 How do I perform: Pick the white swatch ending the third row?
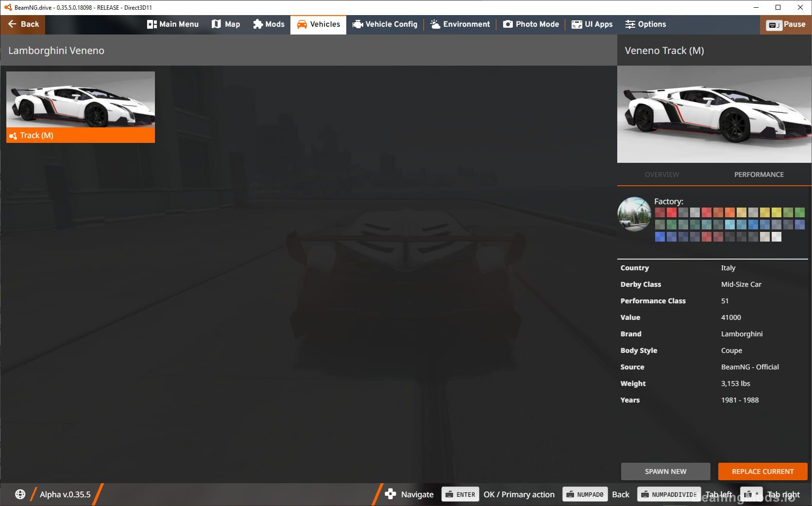coord(777,237)
